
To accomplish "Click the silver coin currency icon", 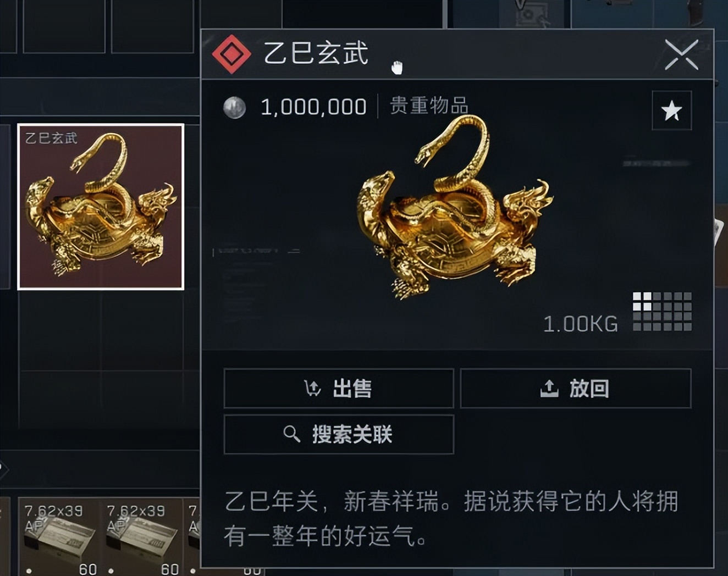I will coord(234,107).
